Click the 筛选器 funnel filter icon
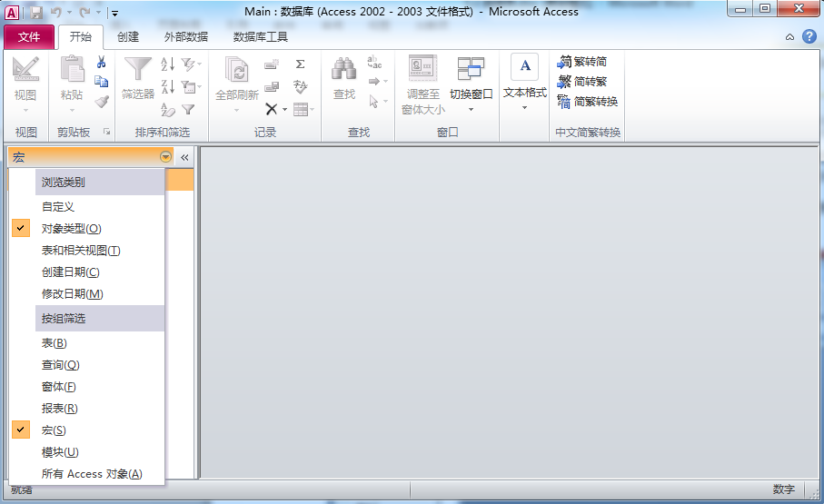This screenshot has height=504, width=824. (138, 69)
